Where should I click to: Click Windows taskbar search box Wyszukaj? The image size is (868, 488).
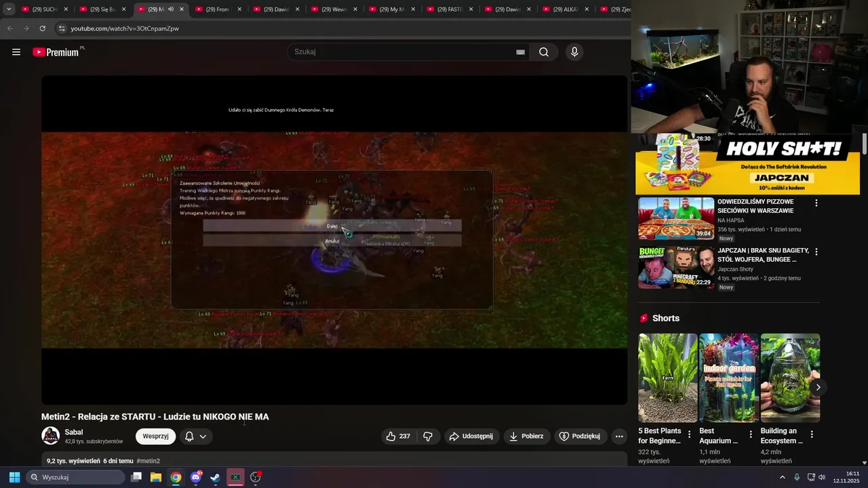75,477
